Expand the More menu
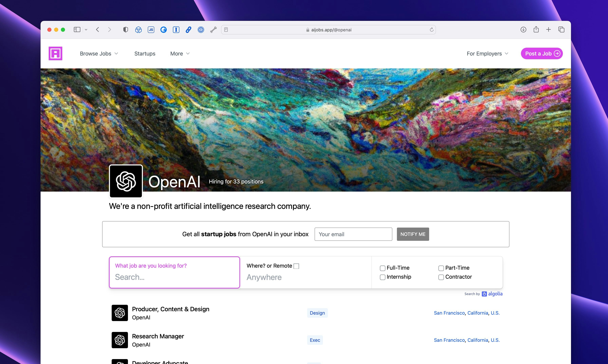This screenshot has height=364, width=608. (180, 53)
